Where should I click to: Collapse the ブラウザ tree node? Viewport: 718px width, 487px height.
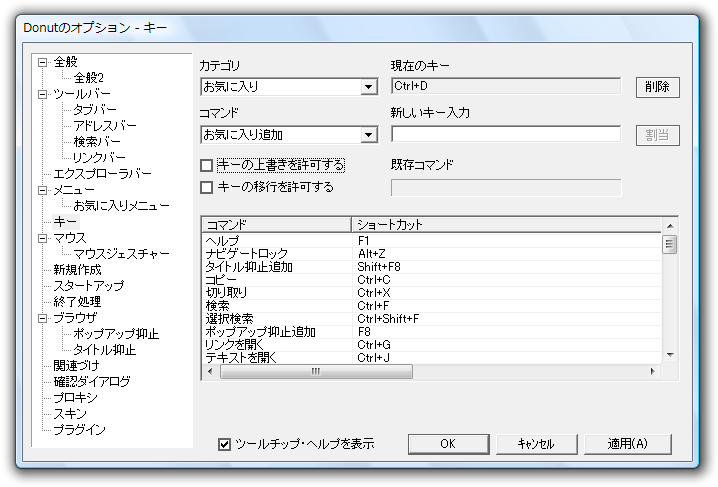[x=43, y=318]
